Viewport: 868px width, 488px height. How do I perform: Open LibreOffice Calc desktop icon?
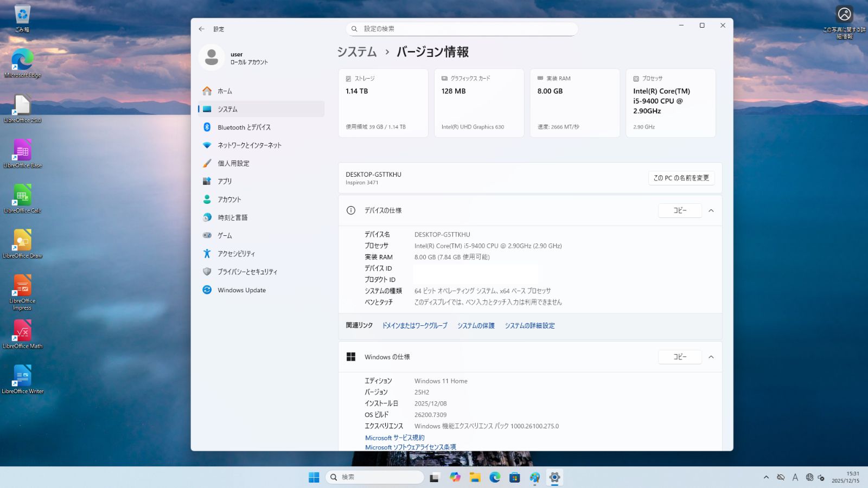[22, 195]
